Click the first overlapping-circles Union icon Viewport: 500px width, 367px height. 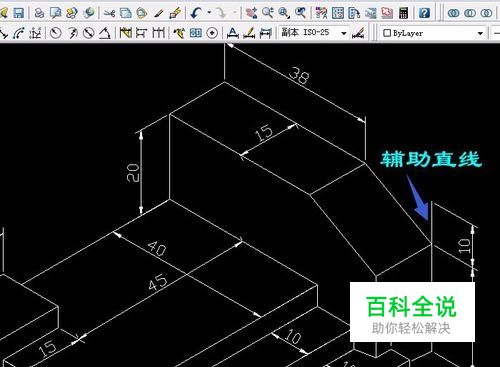coord(454,13)
